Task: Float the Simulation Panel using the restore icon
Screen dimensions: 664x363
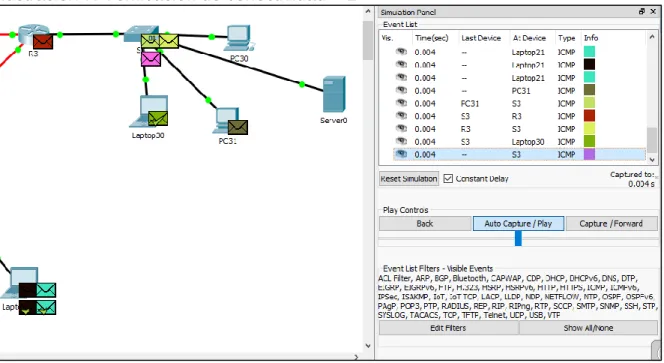Action: tap(642, 11)
